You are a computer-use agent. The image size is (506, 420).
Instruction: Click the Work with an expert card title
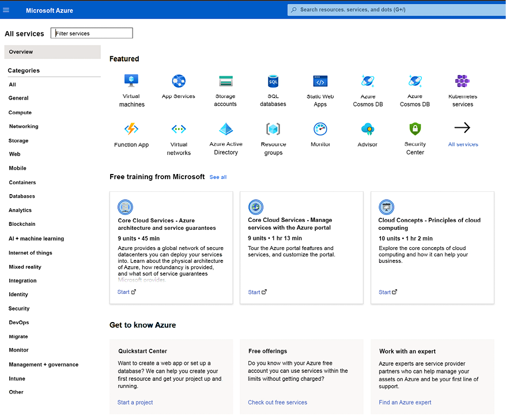pos(407,351)
